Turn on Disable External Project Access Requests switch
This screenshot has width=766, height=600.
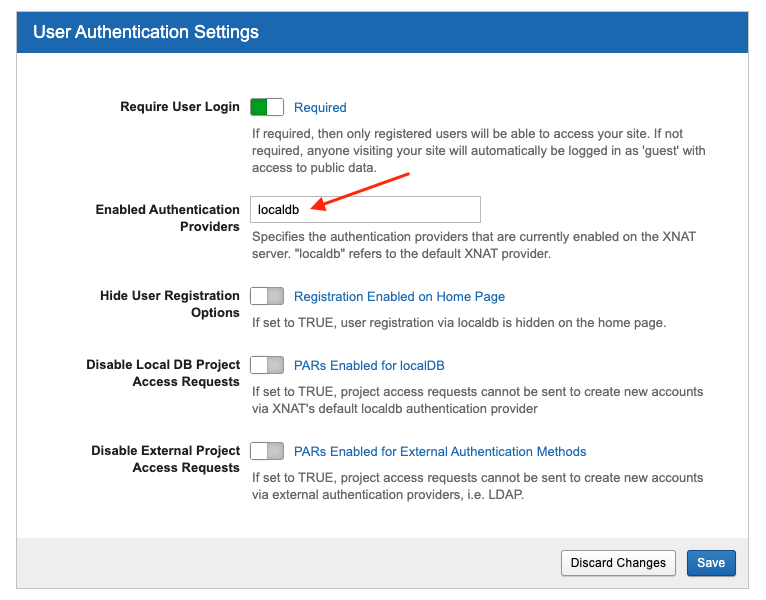point(267,451)
